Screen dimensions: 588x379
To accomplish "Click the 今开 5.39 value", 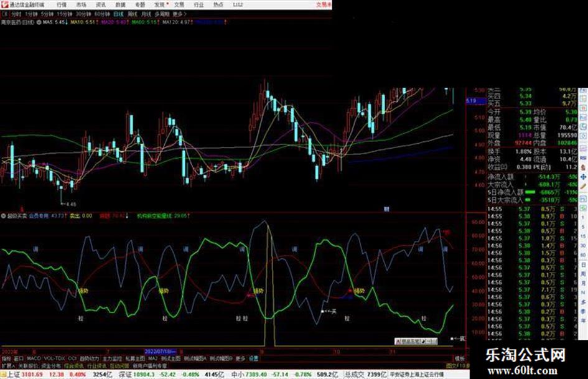I will pyautogui.click(x=525, y=112).
